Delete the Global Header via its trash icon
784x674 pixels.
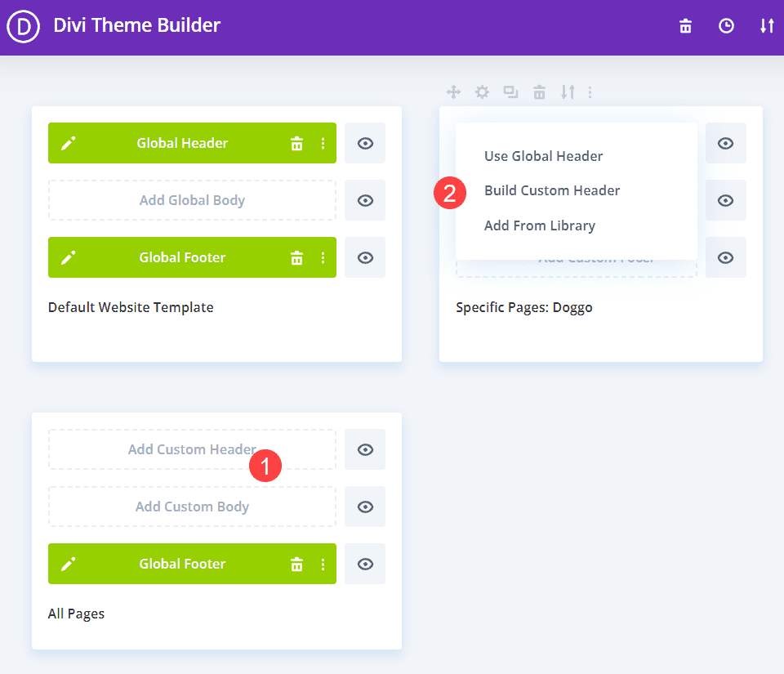(296, 144)
